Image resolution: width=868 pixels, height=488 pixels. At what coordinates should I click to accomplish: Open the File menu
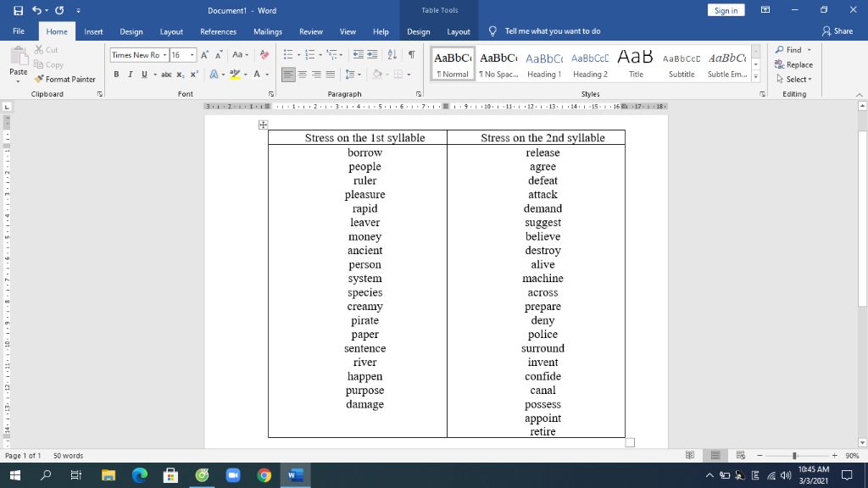19,31
